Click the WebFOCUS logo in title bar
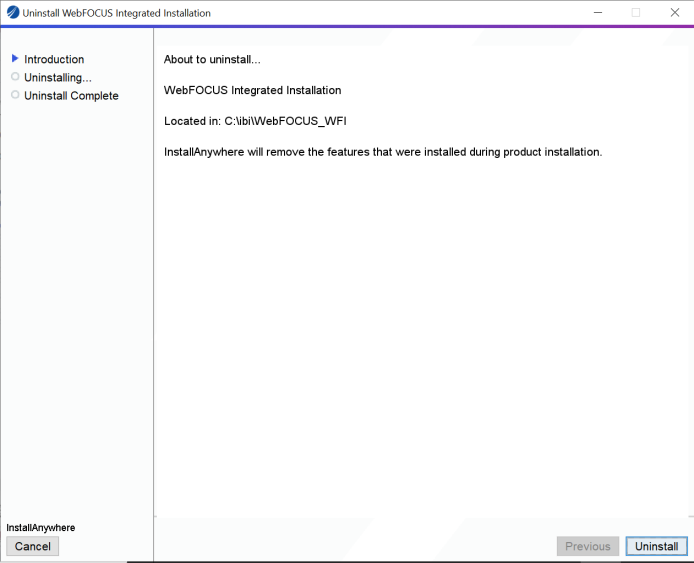The height and width of the screenshot is (563, 694). coord(13,12)
